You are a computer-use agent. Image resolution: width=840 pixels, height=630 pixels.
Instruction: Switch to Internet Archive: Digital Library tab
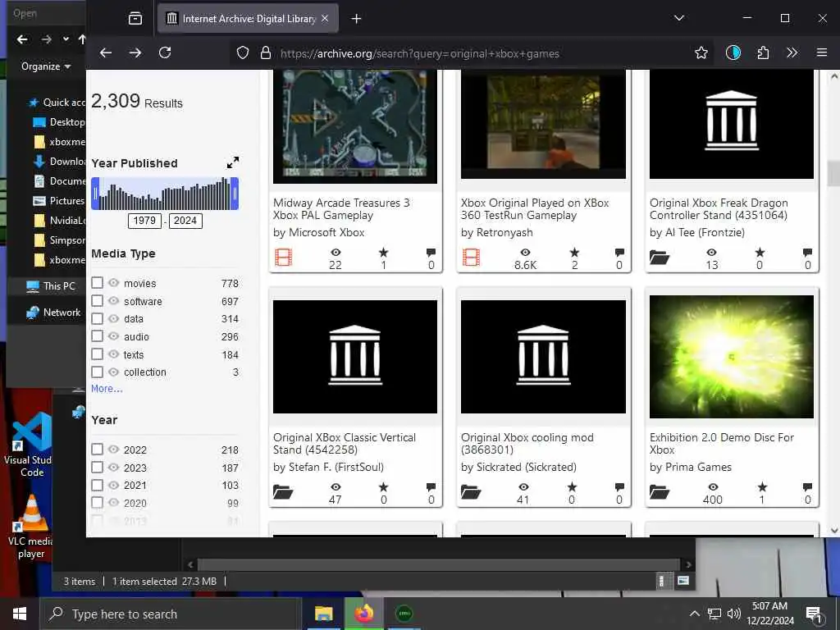pyautogui.click(x=248, y=19)
